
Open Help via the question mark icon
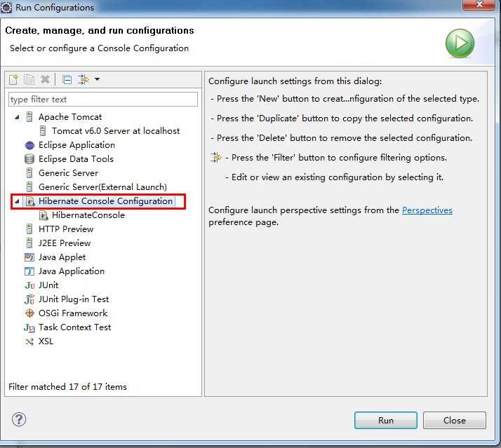(x=19, y=419)
